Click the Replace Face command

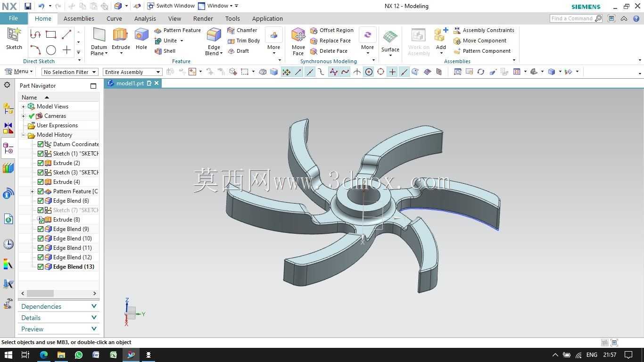330,41
